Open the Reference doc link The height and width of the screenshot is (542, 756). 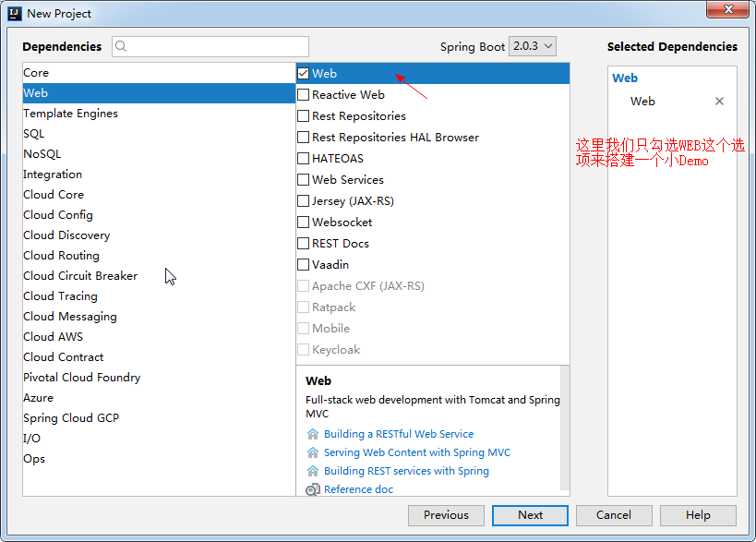(358, 489)
